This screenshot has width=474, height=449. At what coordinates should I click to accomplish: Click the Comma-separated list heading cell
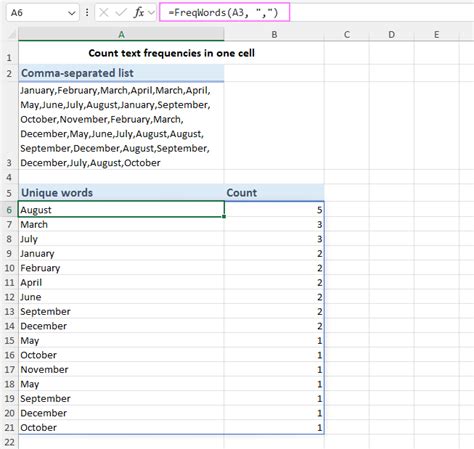[121, 73]
